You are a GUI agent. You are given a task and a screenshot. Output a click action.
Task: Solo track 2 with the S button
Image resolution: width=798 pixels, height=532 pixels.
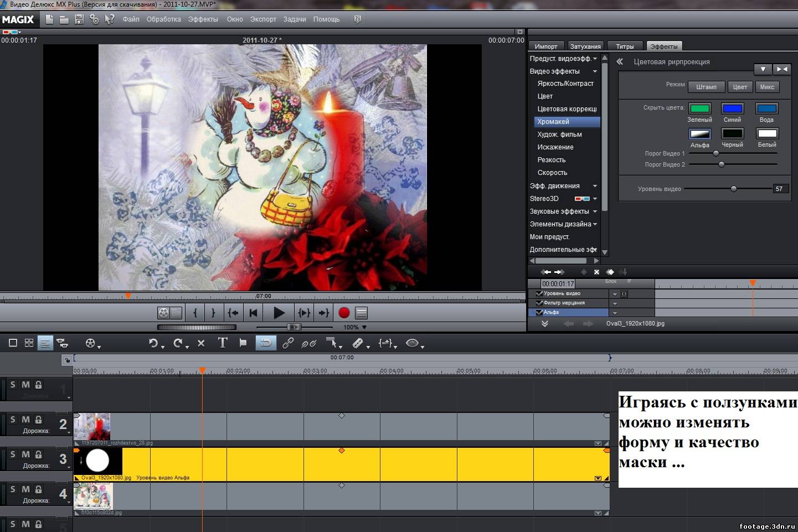13,420
